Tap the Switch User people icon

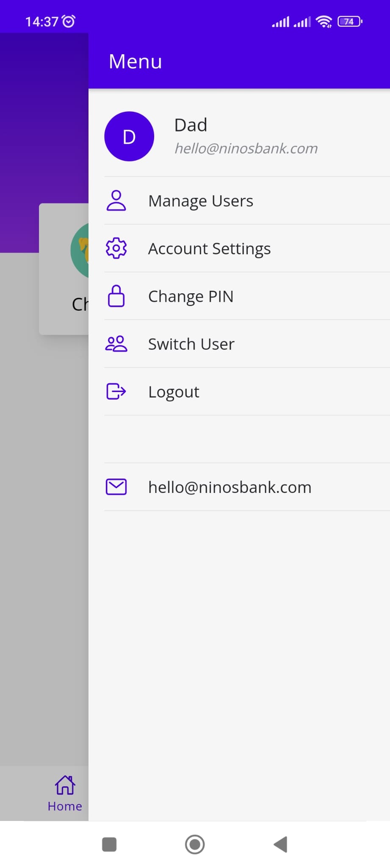tap(116, 344)
